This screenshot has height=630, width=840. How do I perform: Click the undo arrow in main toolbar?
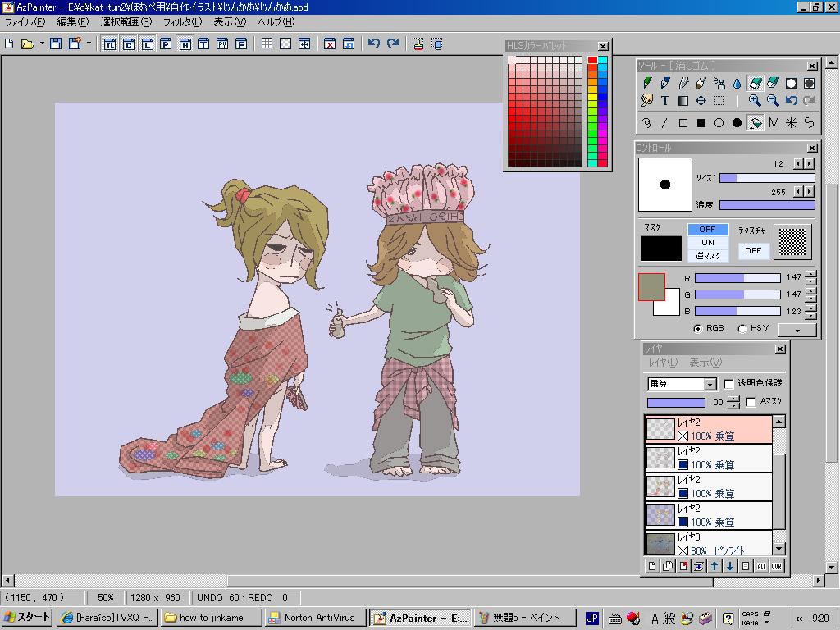pos(374,43)
